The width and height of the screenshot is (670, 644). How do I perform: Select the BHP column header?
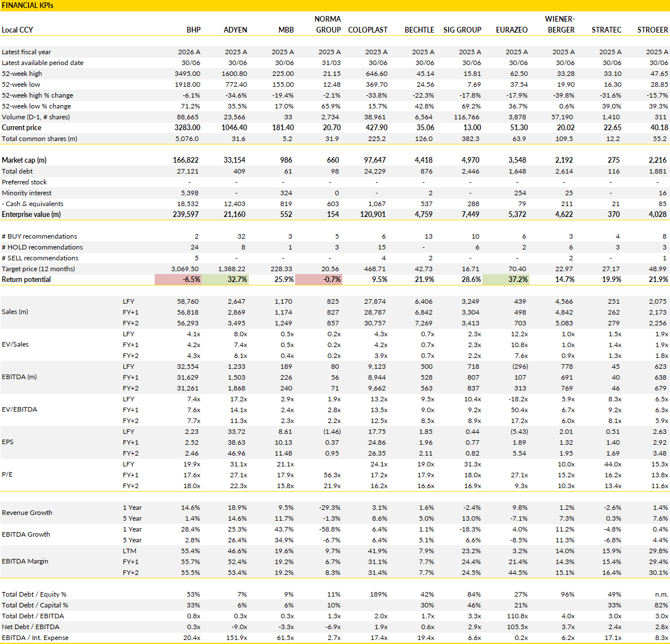[x=193, y=30]
